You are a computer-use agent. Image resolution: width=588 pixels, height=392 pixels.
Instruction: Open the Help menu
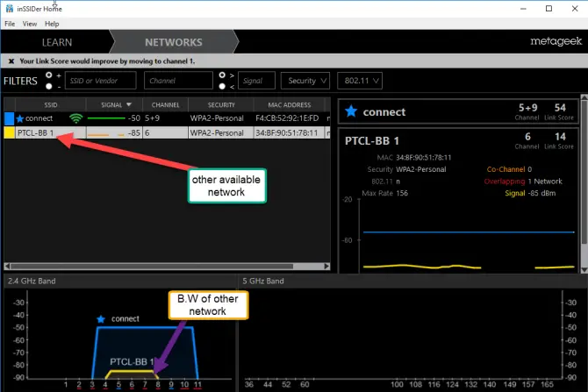(52, 24)
